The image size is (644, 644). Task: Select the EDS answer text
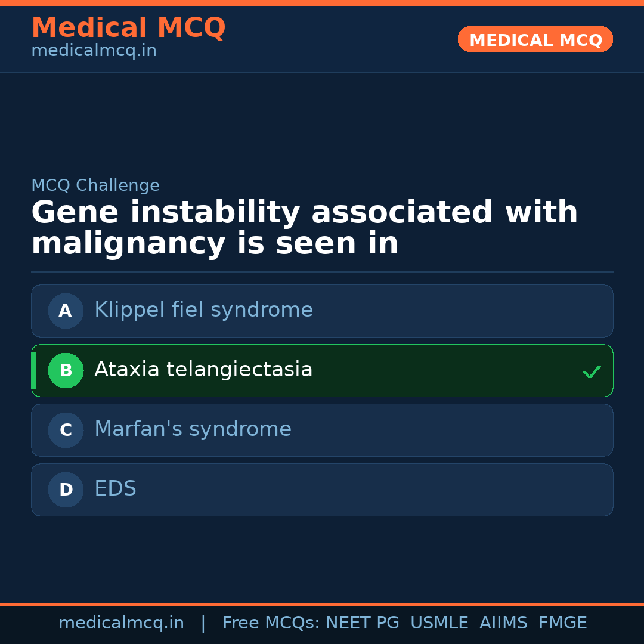pyautogui.click(x=115, y=489)
